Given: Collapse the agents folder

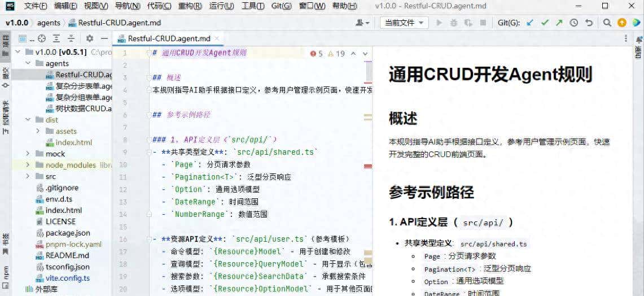Looking at the screenshot, I should coord(28,63).
